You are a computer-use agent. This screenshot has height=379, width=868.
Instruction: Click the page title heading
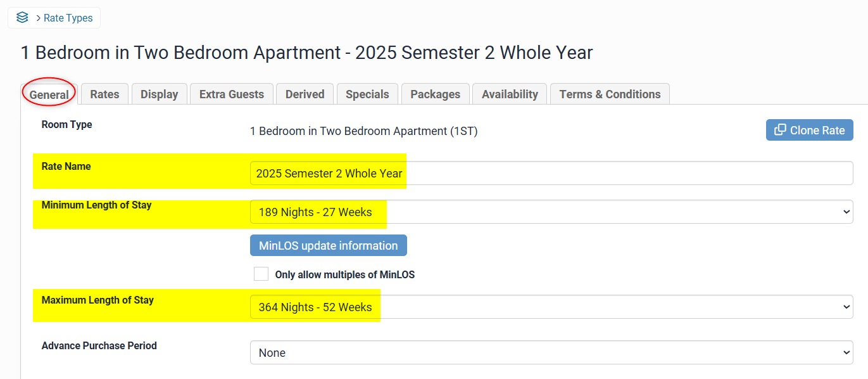tap(306, 53)
